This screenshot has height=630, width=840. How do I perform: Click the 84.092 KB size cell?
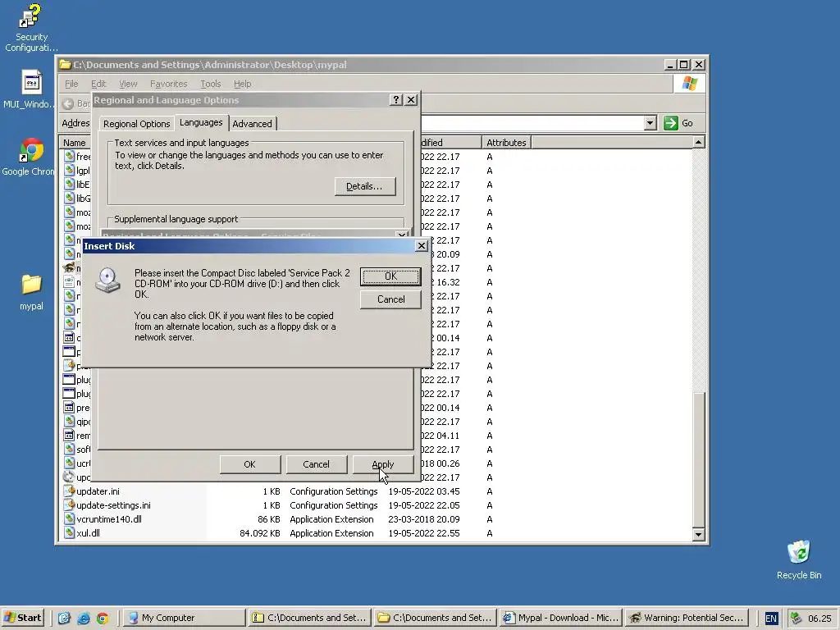(x=259, y=533)
